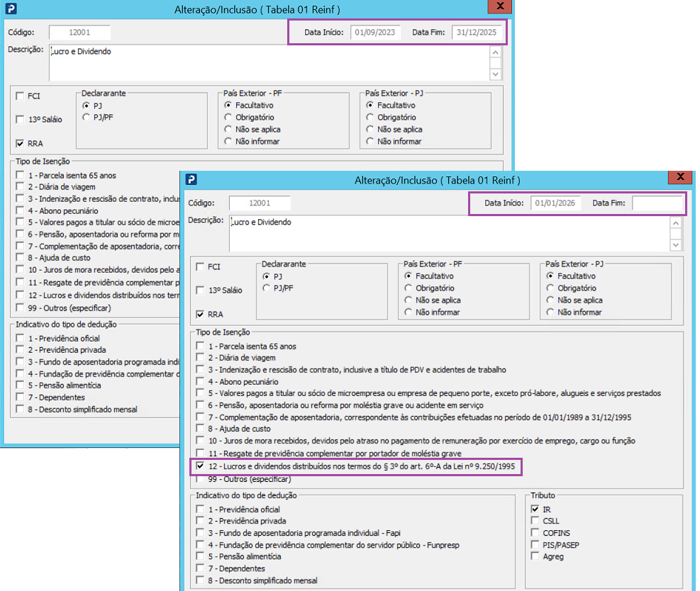This screenshot has width=700, height=591.
Task: Select Não se aplica for País Exterior - PJ, front window
Action: point(550,300)
